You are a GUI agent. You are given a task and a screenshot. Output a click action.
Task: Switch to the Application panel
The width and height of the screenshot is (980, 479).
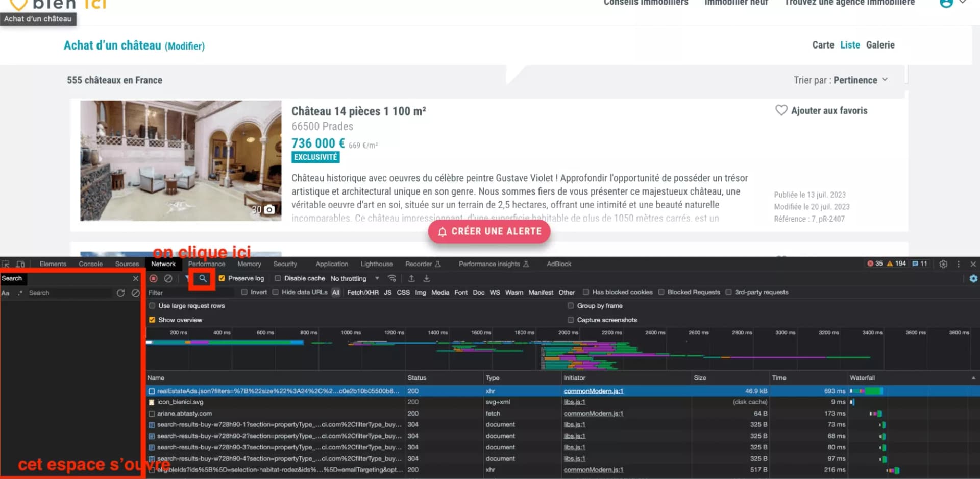coord(331,264)
